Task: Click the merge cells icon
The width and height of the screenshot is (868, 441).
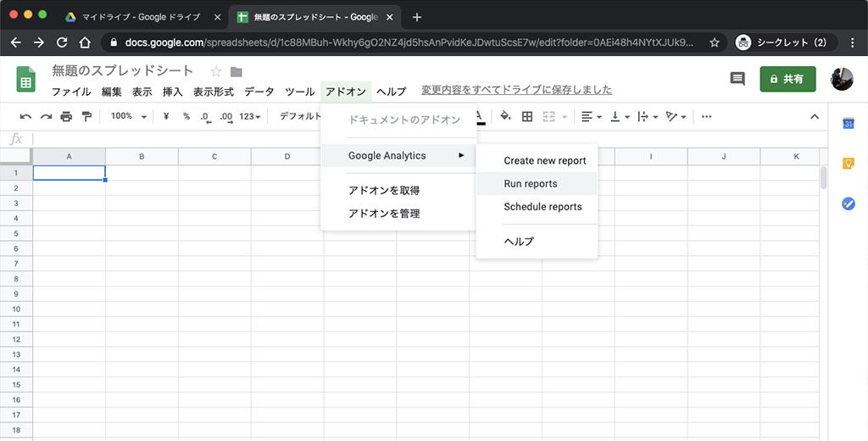Action: (548, 116)
